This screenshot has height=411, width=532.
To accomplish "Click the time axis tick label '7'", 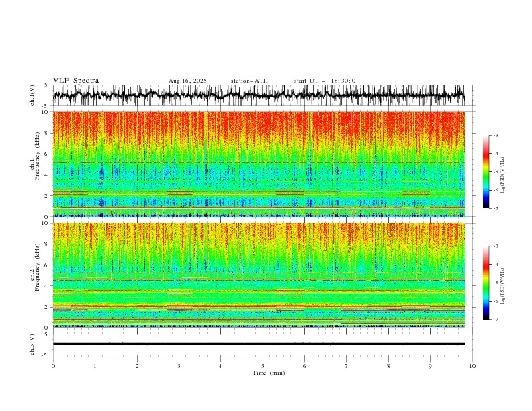I will pyautogui.click(x=347, y=366).
